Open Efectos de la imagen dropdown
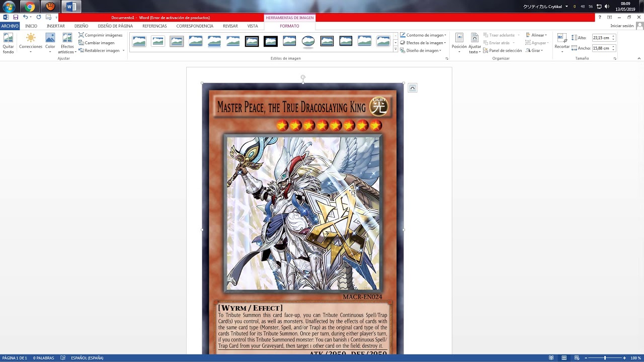This screenshot has height=362, width=644. tap(423, 43)
